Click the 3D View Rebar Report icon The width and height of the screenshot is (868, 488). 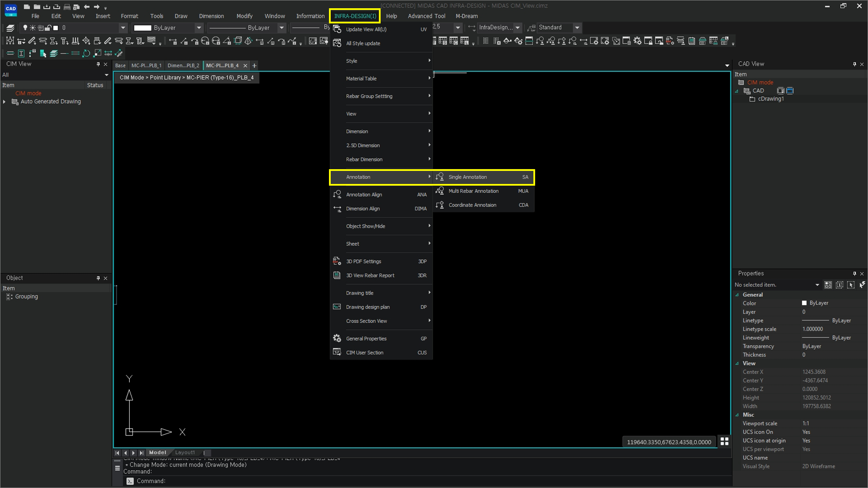[x=337, y=275]
